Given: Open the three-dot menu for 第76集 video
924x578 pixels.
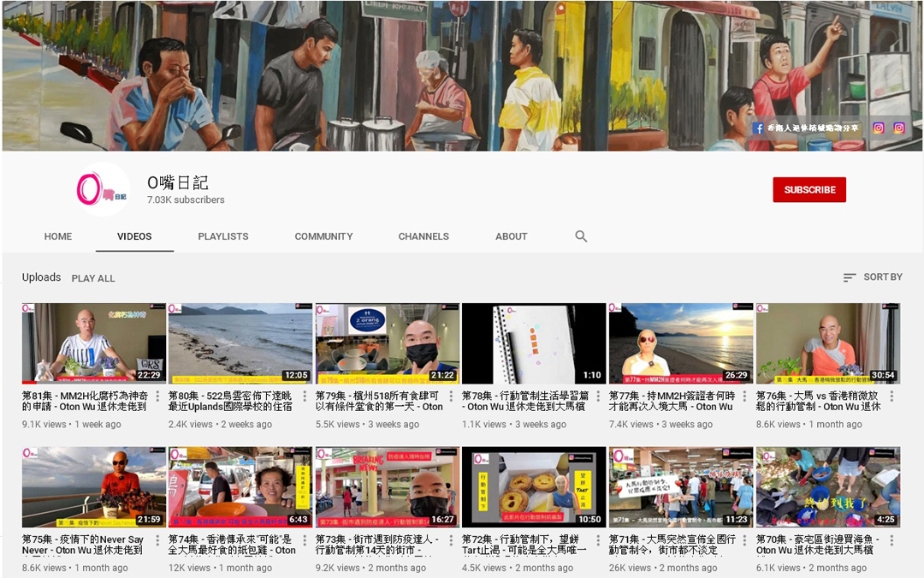Looking at the screenshot, I should [892, 396].
